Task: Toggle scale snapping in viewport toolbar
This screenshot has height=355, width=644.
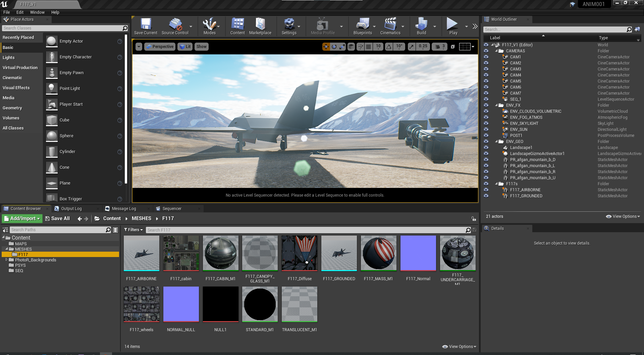Action: (412, 47)
